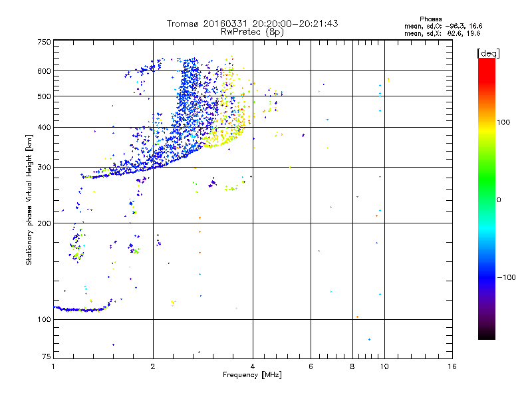
Task: Select the 'RwPretec (8p)' subtitle text
Action: click(x=252, y=32)
